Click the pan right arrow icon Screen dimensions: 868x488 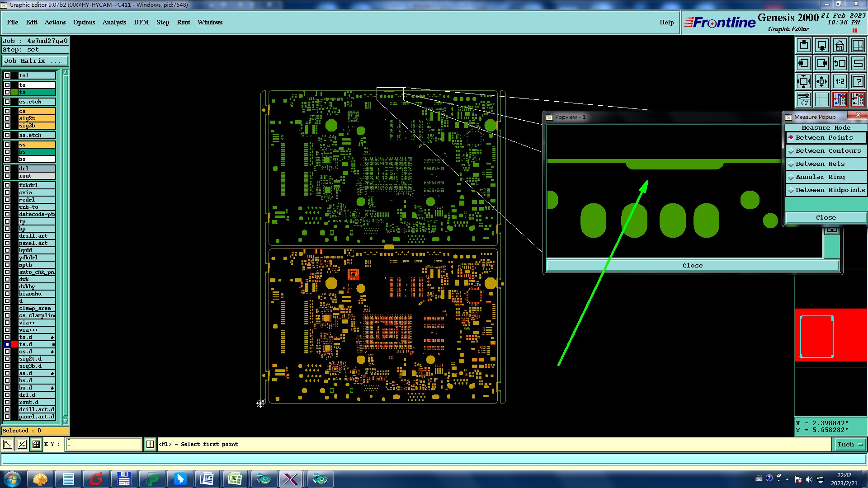point(822,63)
